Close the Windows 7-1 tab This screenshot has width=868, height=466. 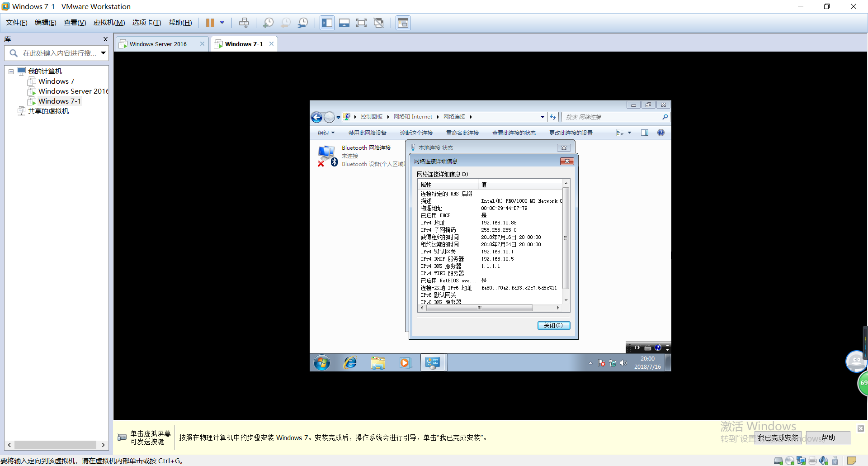pyautogui.click(x=271, y=44)
